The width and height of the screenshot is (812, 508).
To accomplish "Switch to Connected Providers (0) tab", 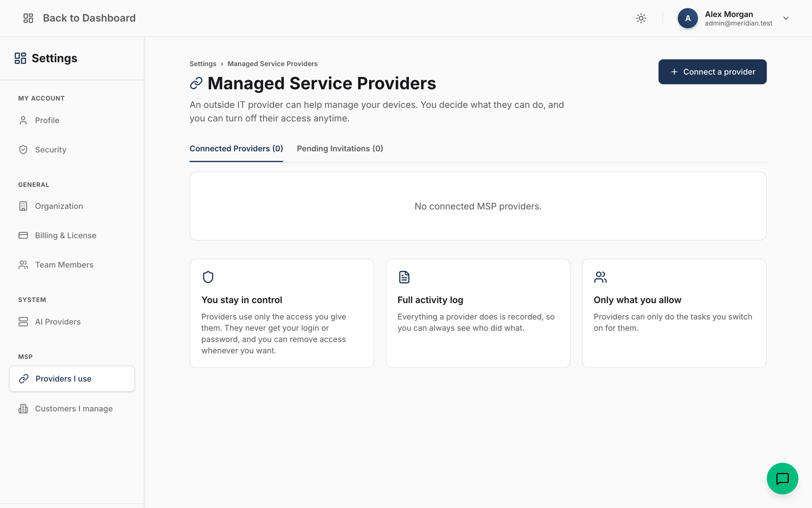I will 236,149.
